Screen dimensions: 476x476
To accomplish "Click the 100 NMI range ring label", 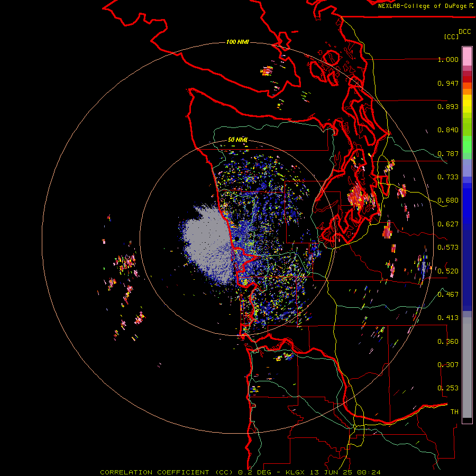I will pos(237,42).
